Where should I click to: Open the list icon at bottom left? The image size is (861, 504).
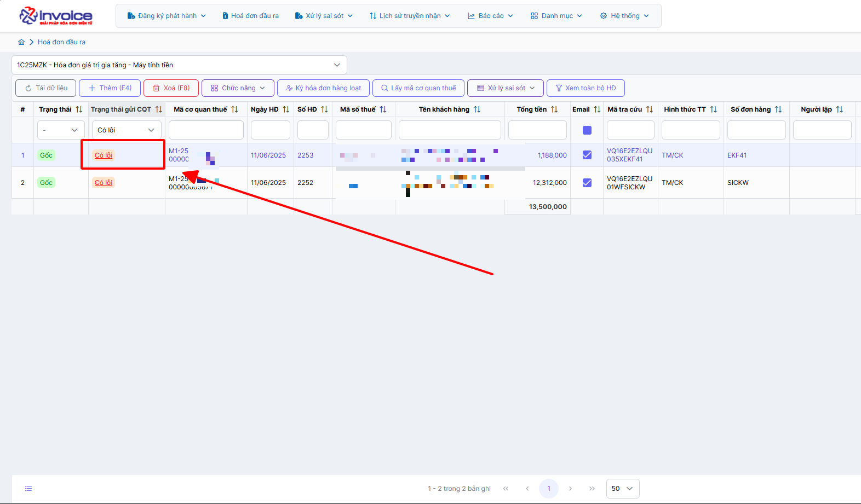click(28, 489)
